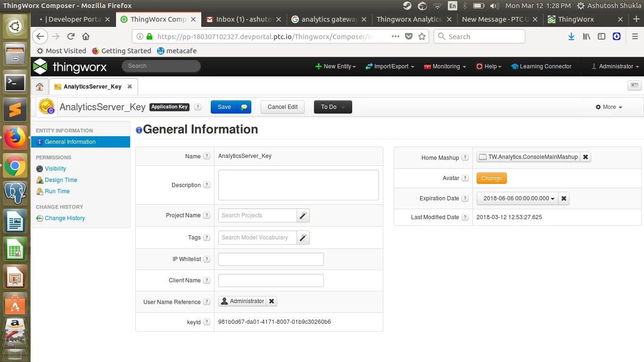Click help icon next to Name
Image resolution: width=644 pixels, height=362 pixels.
(206, 156)
